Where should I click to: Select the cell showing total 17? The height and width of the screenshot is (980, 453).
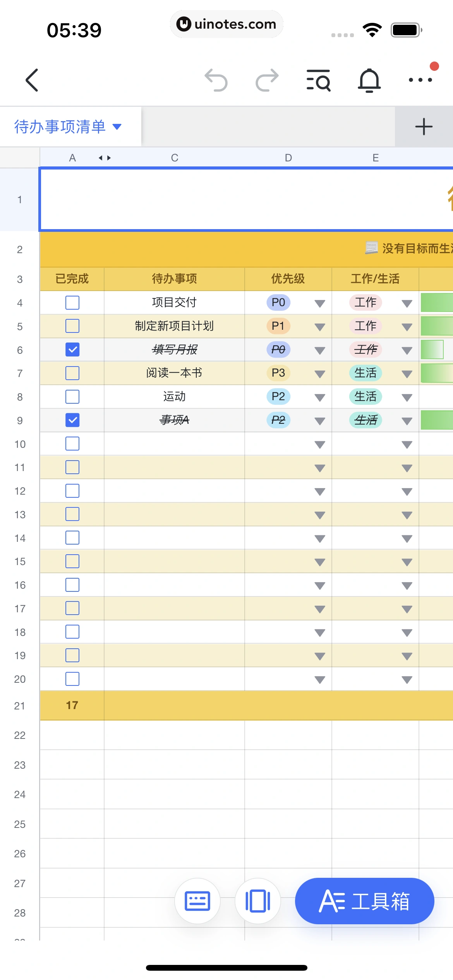pos(72,705)
